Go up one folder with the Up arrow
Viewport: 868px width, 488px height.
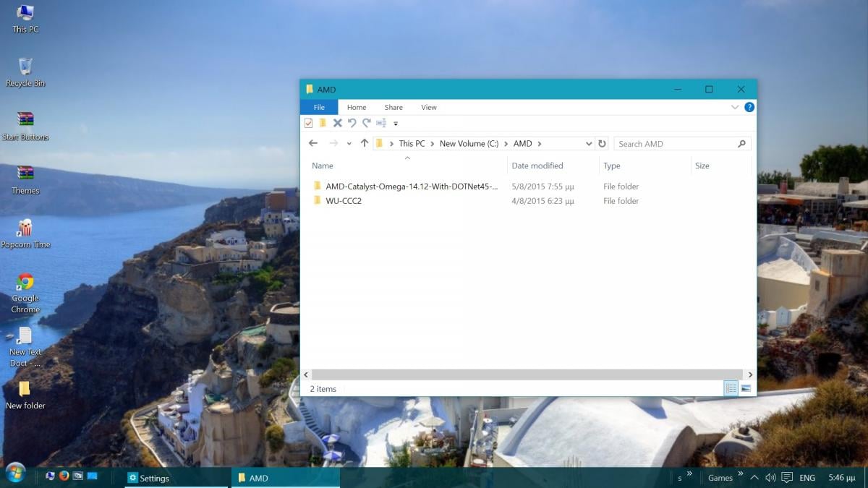click(x=365, y=144)
